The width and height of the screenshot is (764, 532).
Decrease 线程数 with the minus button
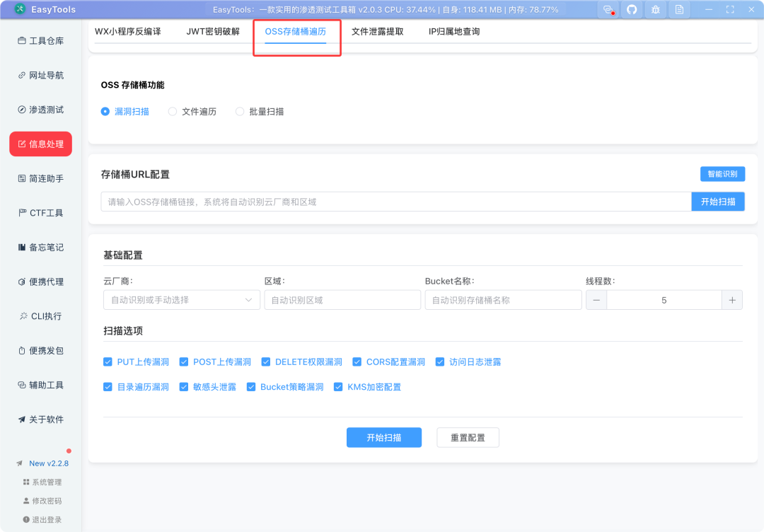coord(596,300)
